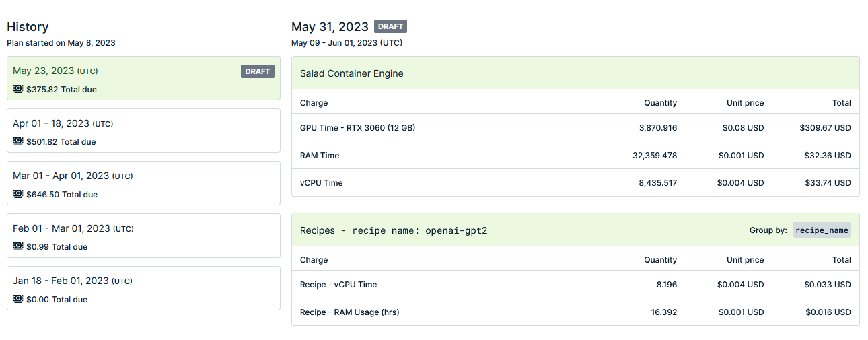Click the DRAFT badge in history list
The height and width of the screenshot is (340, 868).
coord(258,71)
